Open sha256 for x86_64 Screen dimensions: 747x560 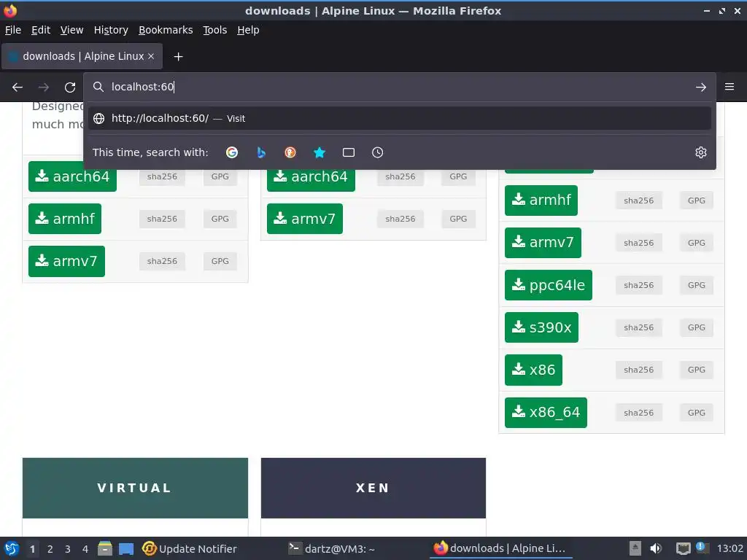click(x=639, y=413)
